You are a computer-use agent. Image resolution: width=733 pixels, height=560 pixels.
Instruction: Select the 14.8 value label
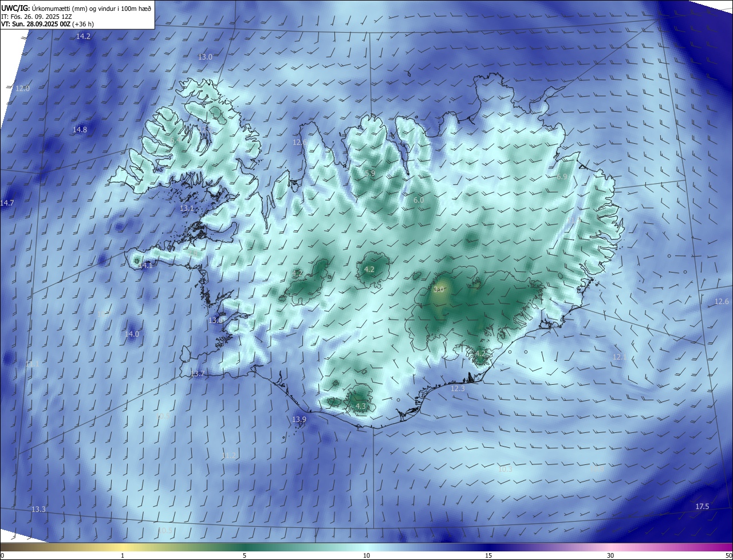(80, 129)
